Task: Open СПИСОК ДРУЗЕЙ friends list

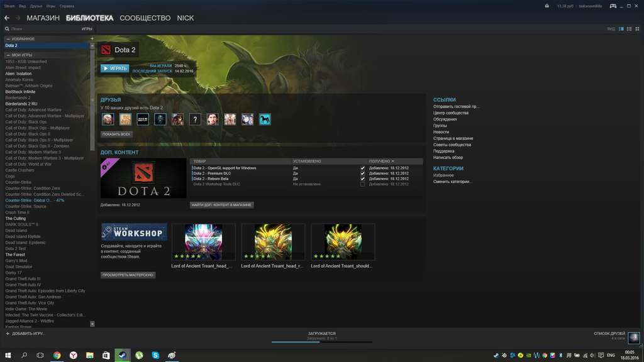Action: (609, 334)
